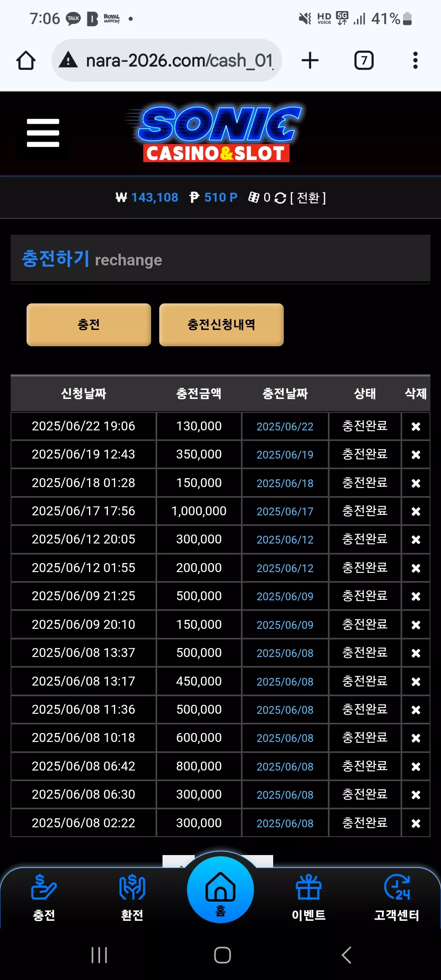Open the tab switcher showing 7 tabs
441x980 pixels.
[x=364, y=60]
